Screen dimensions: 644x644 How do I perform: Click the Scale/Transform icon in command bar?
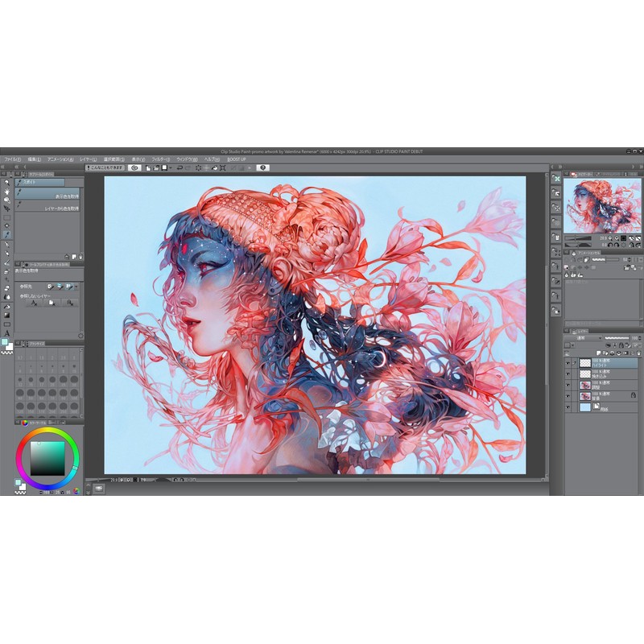tap(223, 167)
